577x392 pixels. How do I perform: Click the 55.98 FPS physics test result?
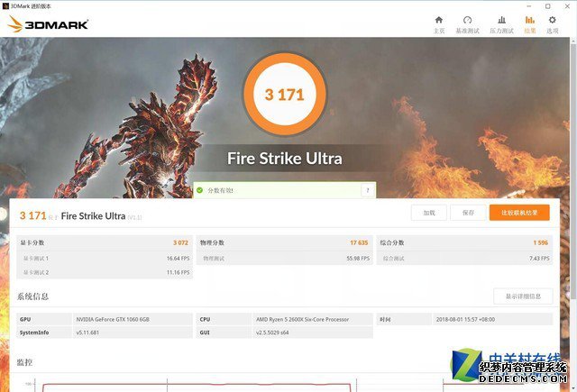[358, 259]
